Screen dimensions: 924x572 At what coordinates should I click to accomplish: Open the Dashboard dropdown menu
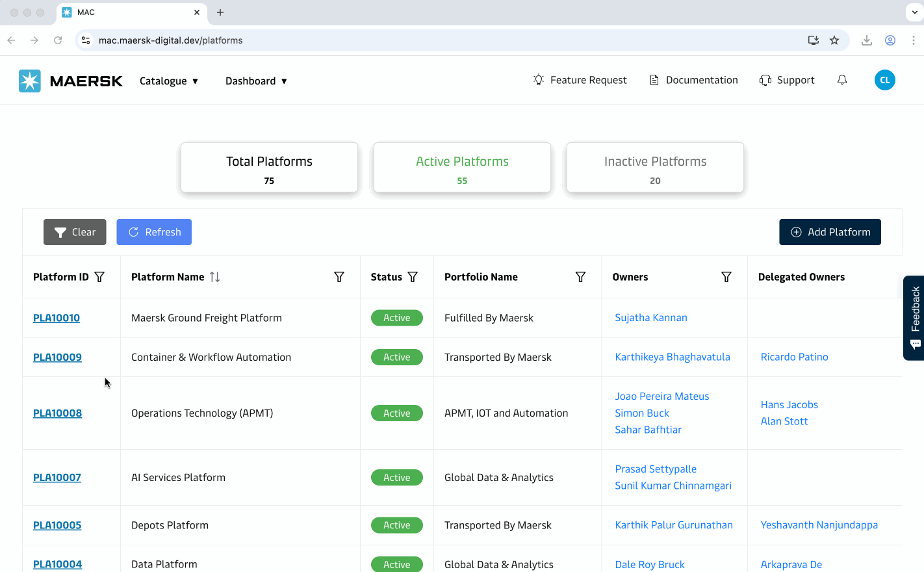tap(256, 81)
